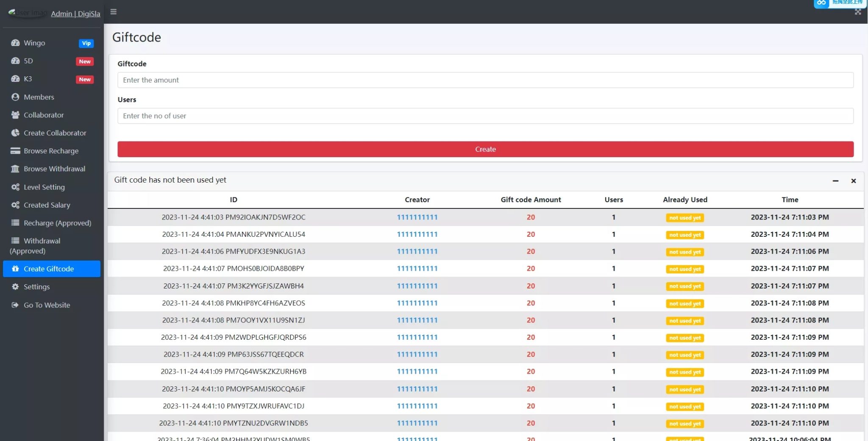Open the 5D menu item

(x=28, y=61)
